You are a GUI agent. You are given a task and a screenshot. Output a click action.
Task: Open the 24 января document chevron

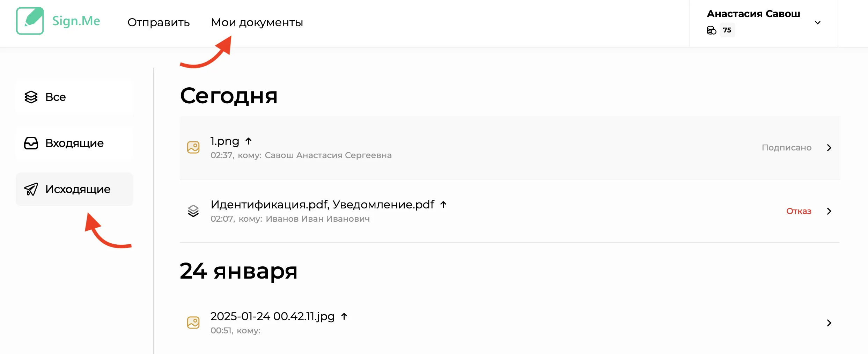[x=829, y=323]
